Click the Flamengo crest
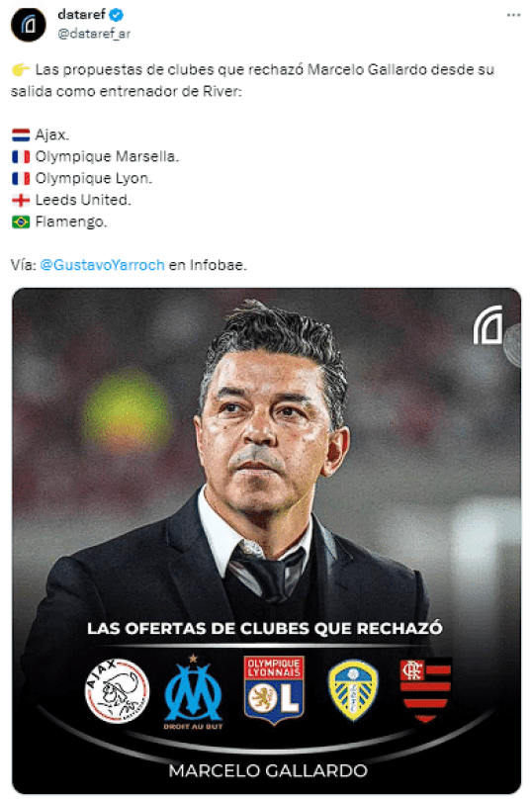 426,690
